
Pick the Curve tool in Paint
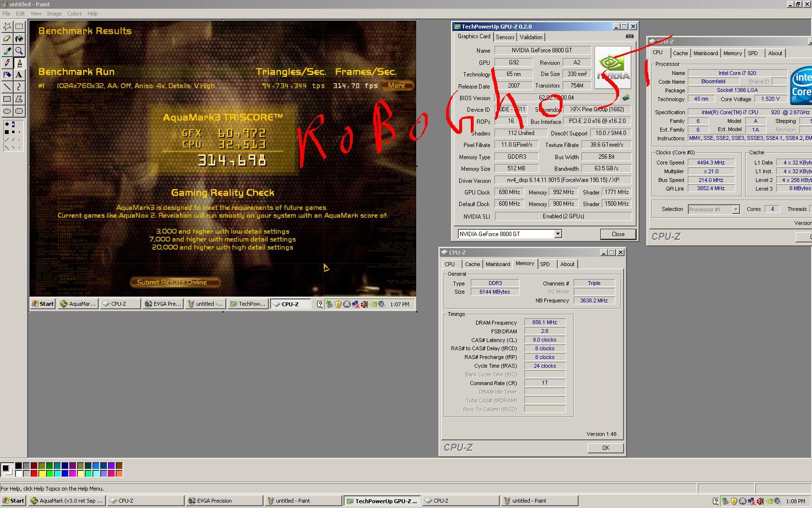pos(19,87)
